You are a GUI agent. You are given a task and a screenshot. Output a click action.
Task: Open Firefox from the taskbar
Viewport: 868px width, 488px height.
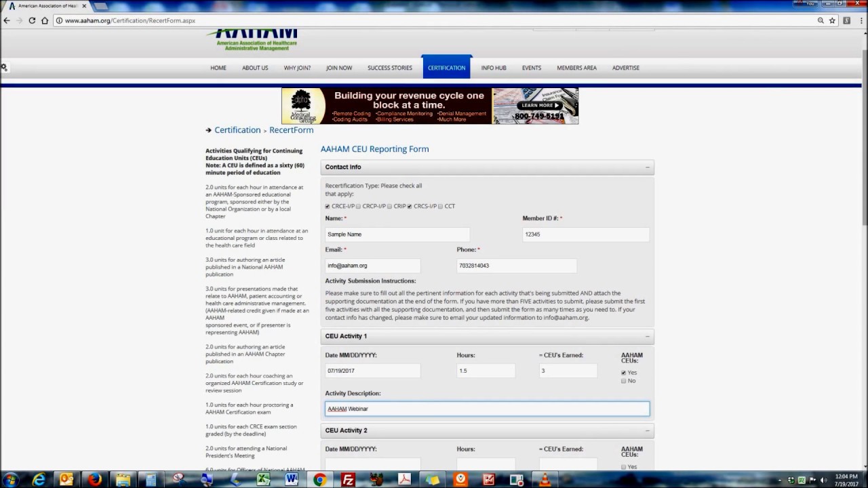tap(95, 480)
